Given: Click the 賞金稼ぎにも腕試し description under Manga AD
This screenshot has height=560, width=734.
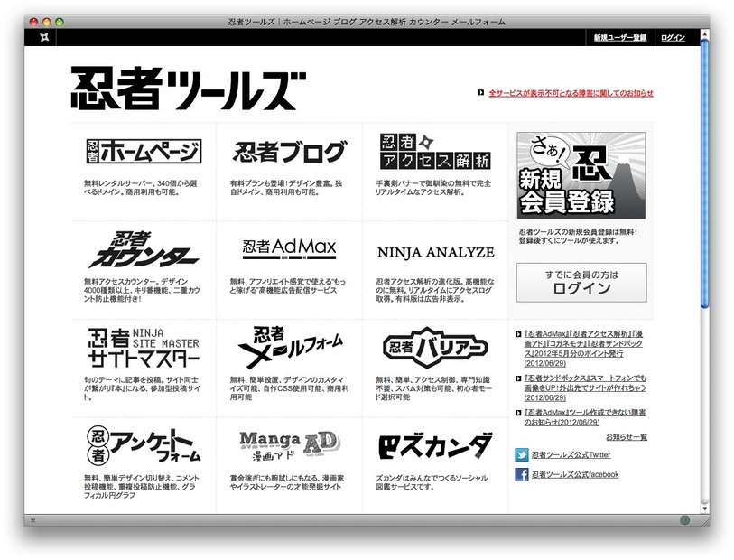Looking at the screenshot, I should pos(286,482).
